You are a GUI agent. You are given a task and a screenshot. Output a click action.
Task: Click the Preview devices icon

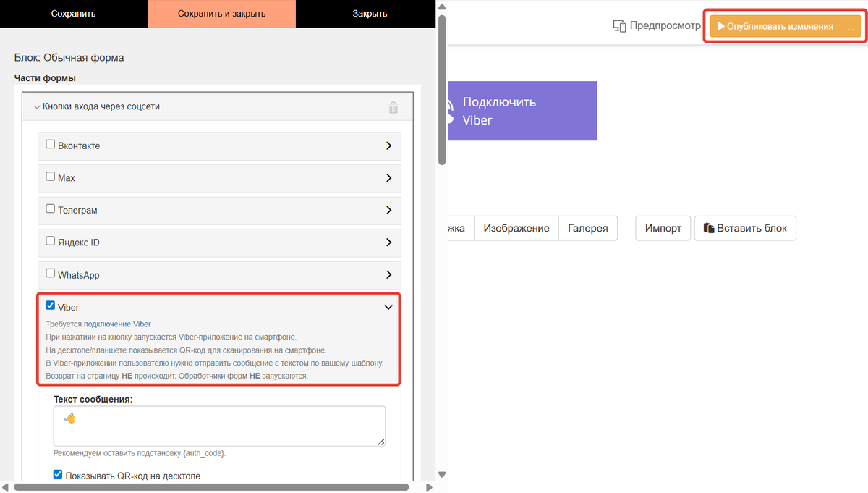[619, 26]
